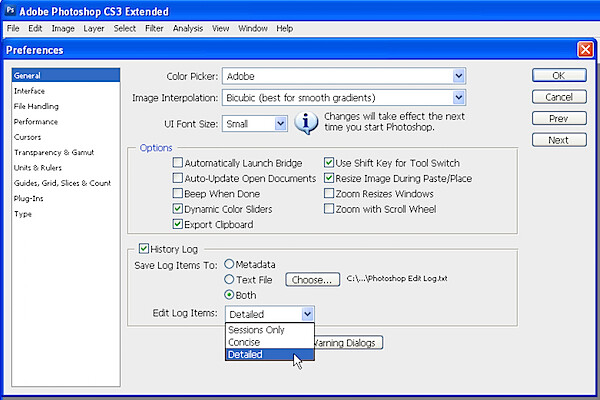Select the Both radio button
This screenshot has height=400, width=600.
(229, 295)
